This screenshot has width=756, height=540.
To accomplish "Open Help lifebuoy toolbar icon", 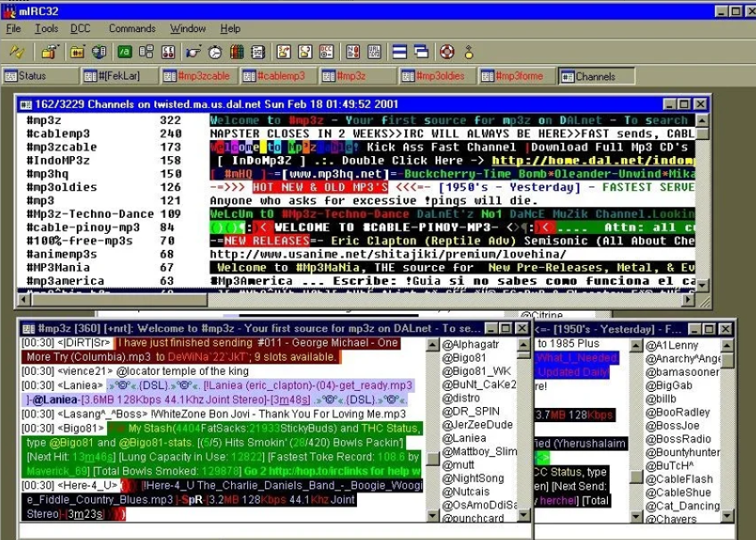I will pos(447,51).
